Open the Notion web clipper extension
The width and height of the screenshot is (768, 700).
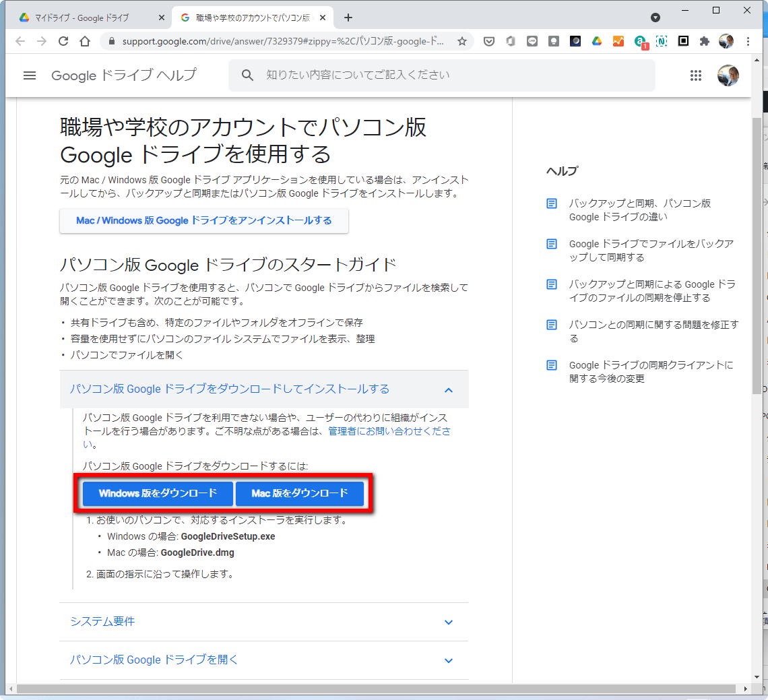(662, 41)
